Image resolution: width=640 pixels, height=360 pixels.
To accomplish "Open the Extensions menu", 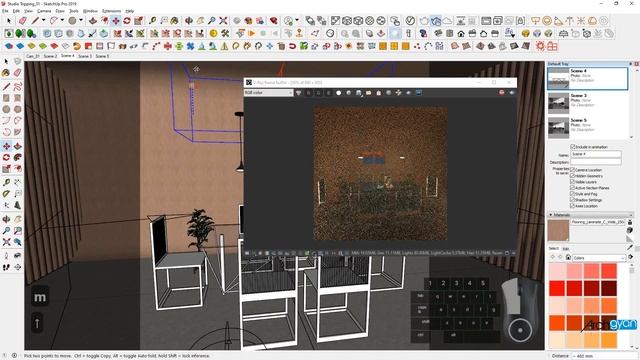I will [111, 11].
